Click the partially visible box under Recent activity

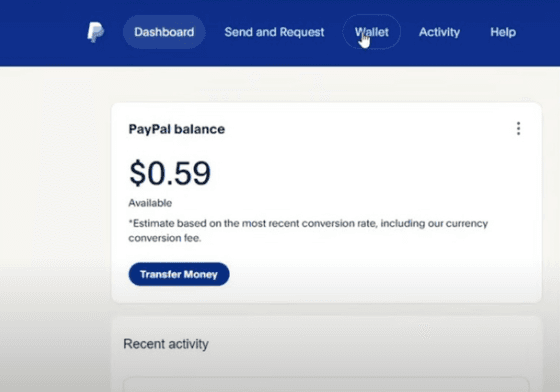point(326,384)
